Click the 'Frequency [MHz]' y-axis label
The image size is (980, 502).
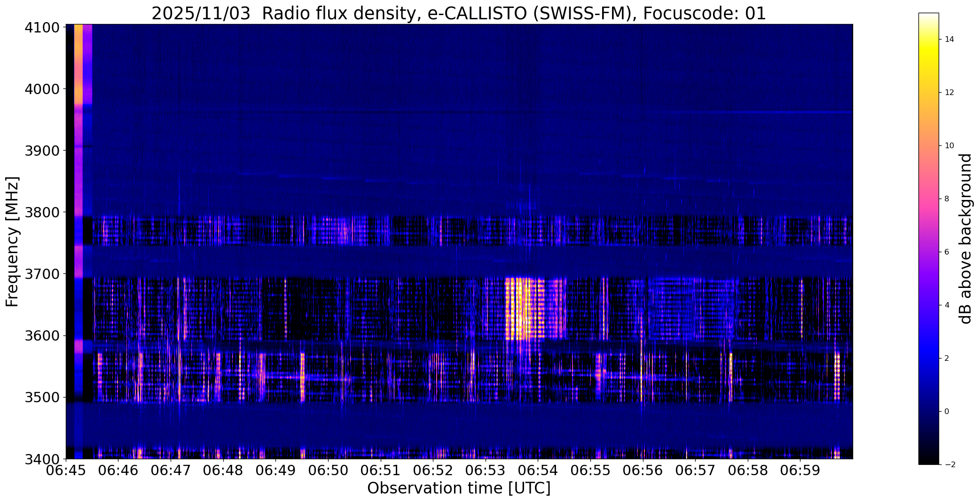(x=12, y=242)
